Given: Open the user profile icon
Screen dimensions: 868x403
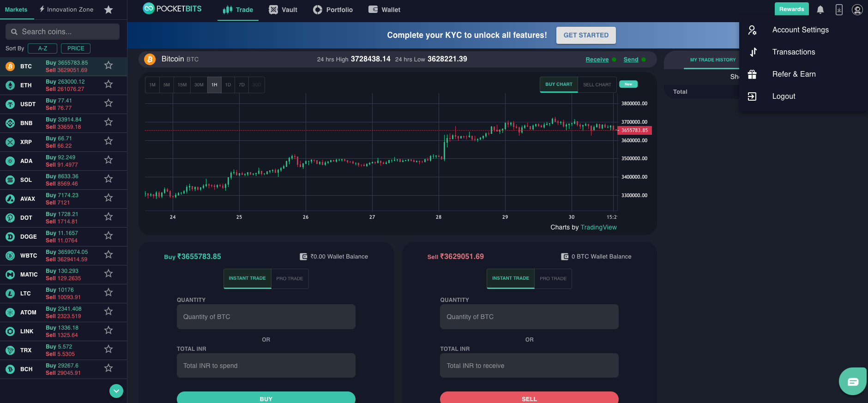Looking at the screenshot, I should 857,10.
